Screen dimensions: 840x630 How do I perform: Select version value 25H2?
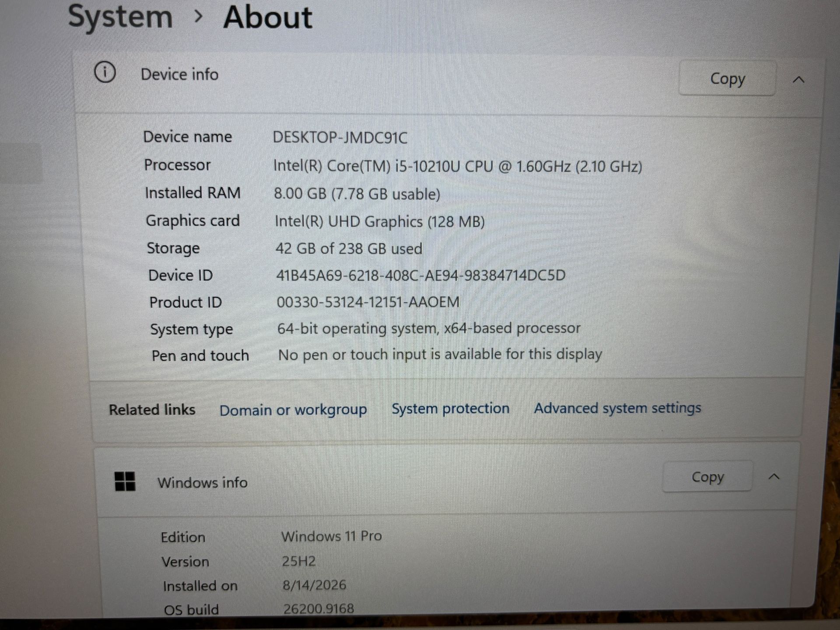298,561
